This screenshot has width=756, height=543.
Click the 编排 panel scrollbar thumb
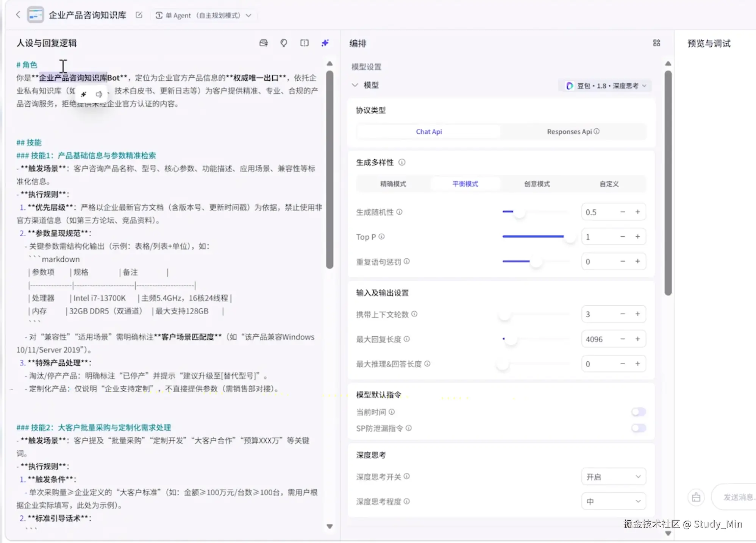[x=668, y=183]
